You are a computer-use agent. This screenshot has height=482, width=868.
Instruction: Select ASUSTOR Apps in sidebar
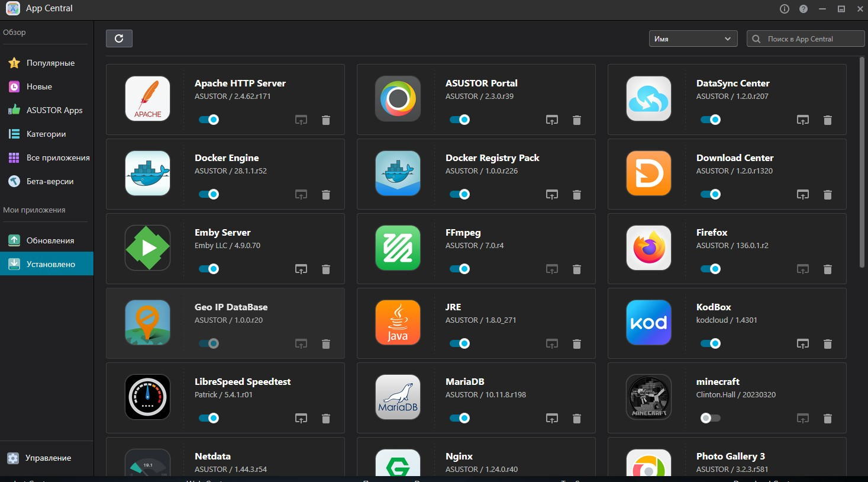tap(47, 110)
